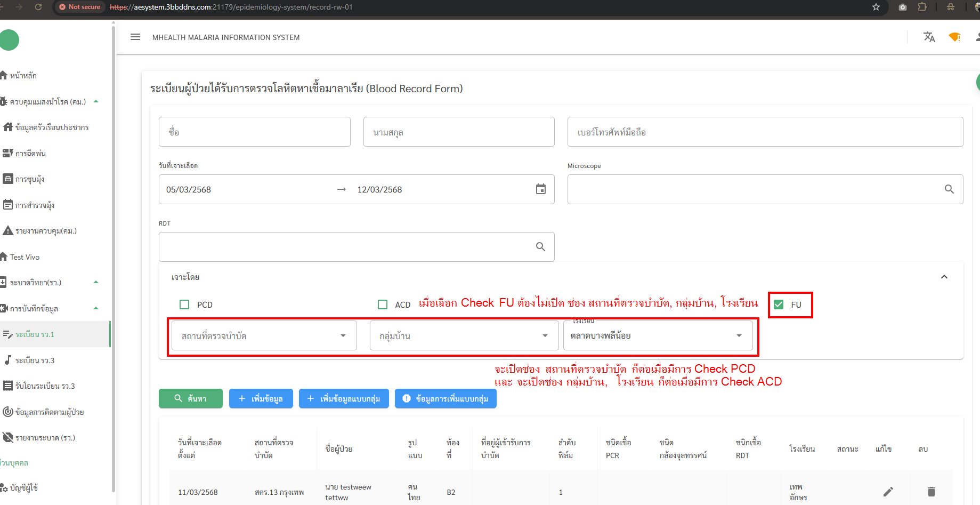The image size is (980, 505).
Task: Click the RDT field search icon
Action: [x=540, y=247]
